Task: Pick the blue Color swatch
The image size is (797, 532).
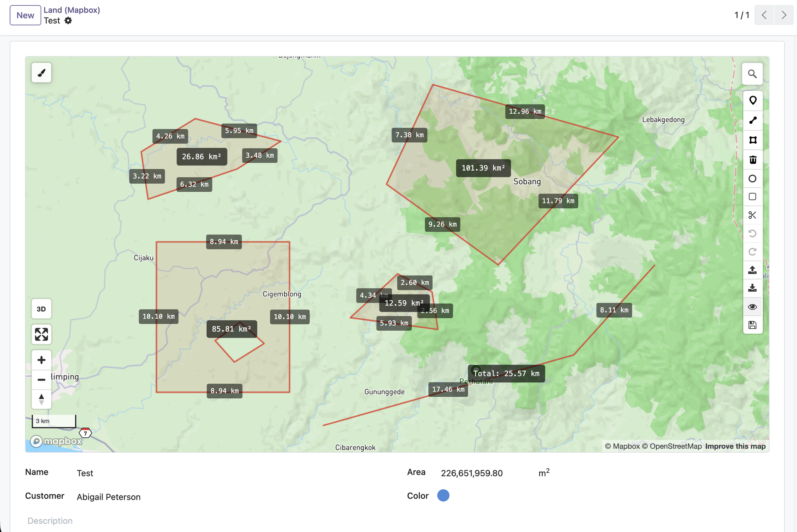Action: point(443,495)
